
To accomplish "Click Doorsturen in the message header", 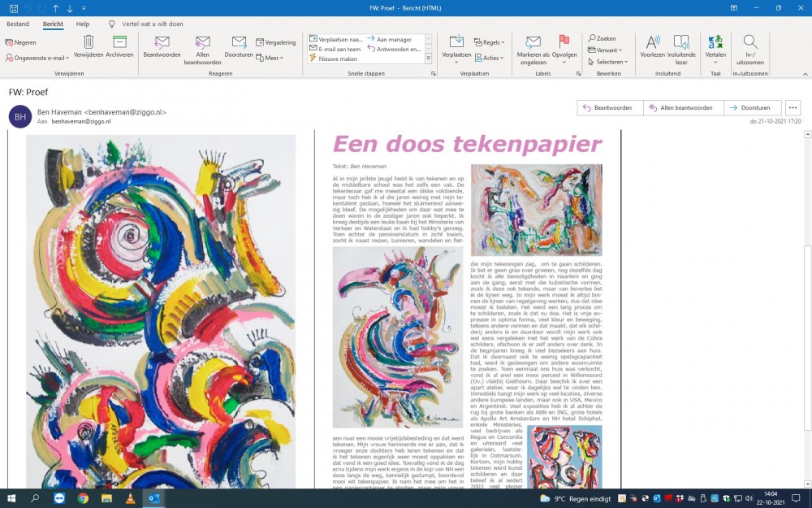I will click(x=753, y=108).
